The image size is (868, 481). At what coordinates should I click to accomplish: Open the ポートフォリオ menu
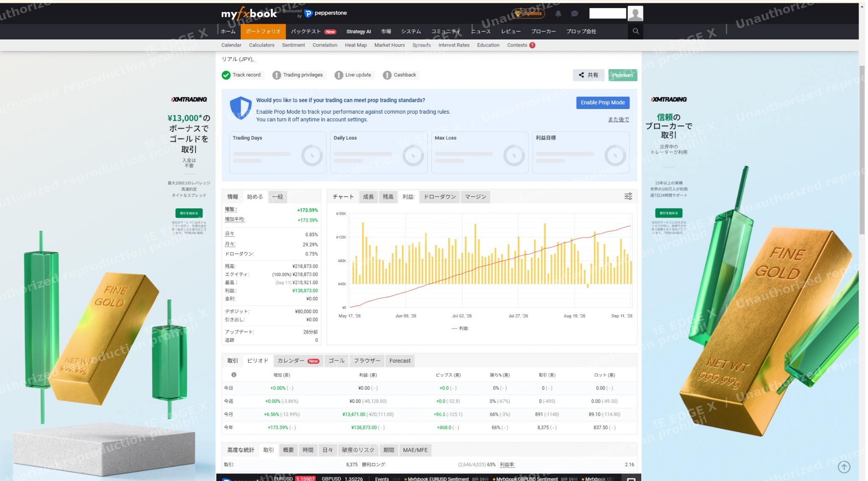(263, 31)
